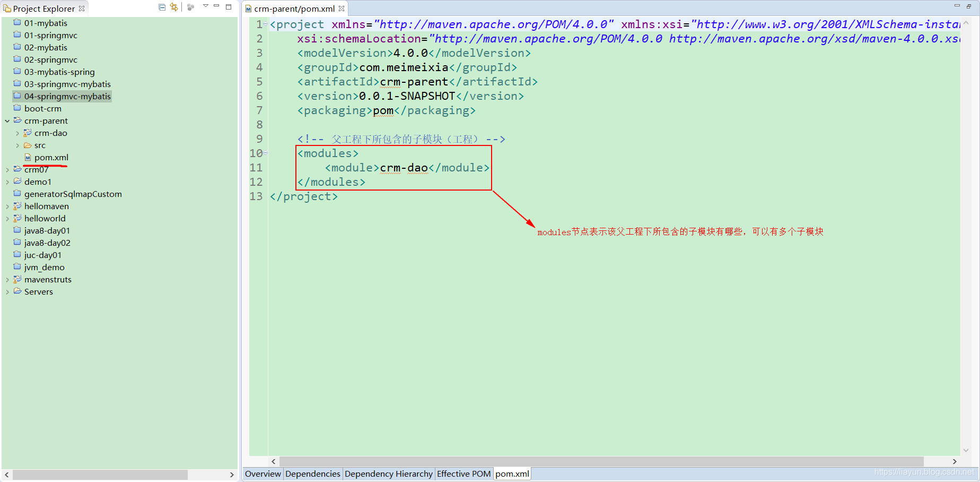Viewport: 980px width, 482px height.
Task: Select the juc-day01 project
Action: (x=43, y=255)
